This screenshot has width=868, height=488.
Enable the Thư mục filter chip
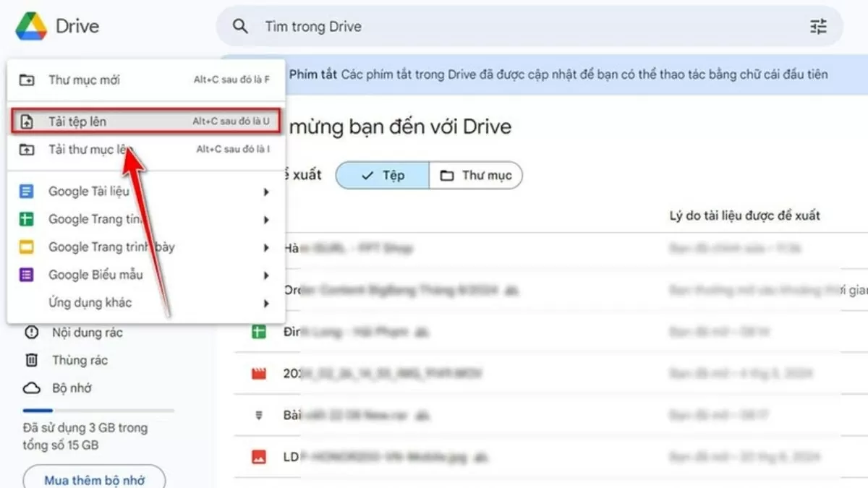click(475, 175)
